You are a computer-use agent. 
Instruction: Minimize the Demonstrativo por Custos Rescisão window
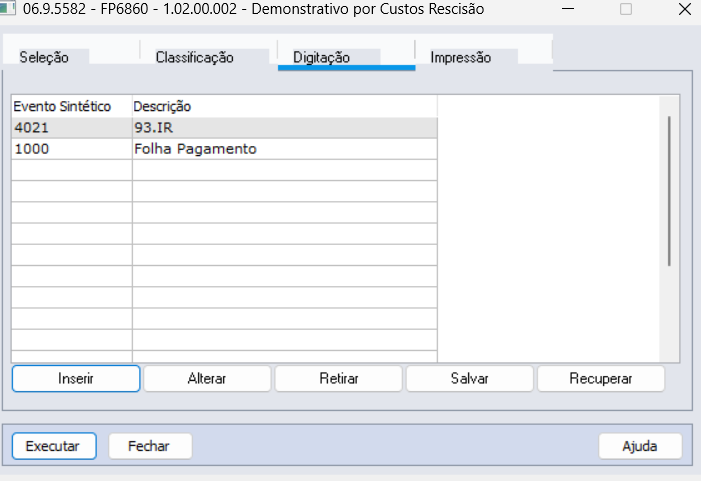[x=568, y=8]
